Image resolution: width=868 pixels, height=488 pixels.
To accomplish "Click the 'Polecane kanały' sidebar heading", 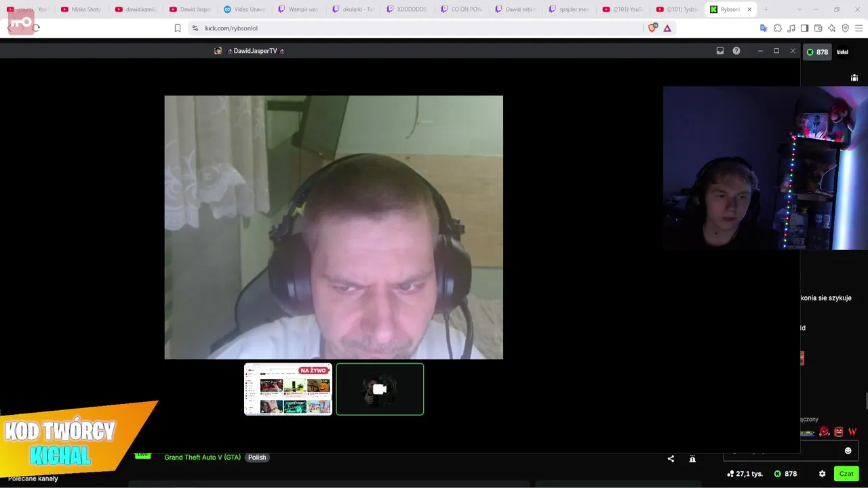I will click(x=33, y=479).
